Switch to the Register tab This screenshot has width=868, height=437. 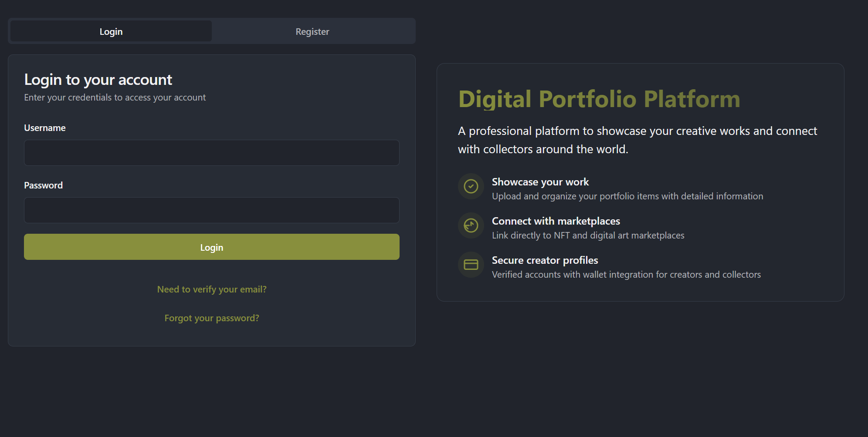pyautogui.click(x=312, y=31)
